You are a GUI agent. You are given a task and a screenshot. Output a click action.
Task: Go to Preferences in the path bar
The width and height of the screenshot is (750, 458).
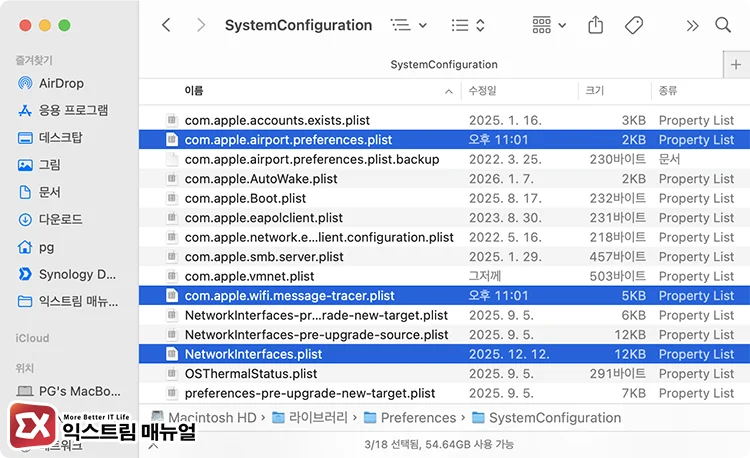coord(410,418)
